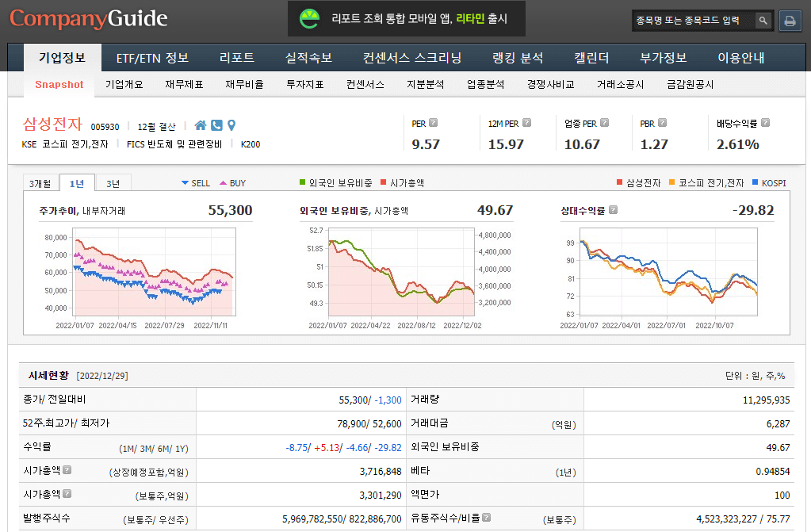Click the 리타민 출시 banner
This screenshot has height=532, width=811.
click(x=407, y=18)
